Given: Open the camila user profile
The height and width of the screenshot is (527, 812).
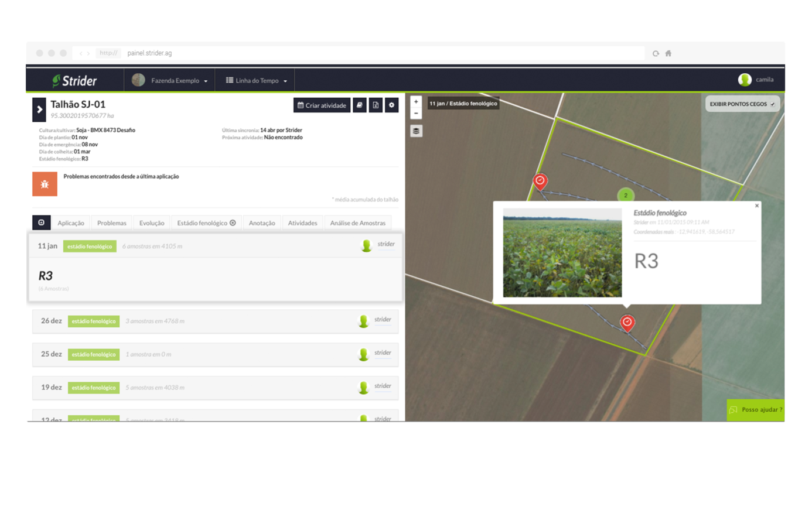Looking at the screenshot, I should [x=756, y=80].
